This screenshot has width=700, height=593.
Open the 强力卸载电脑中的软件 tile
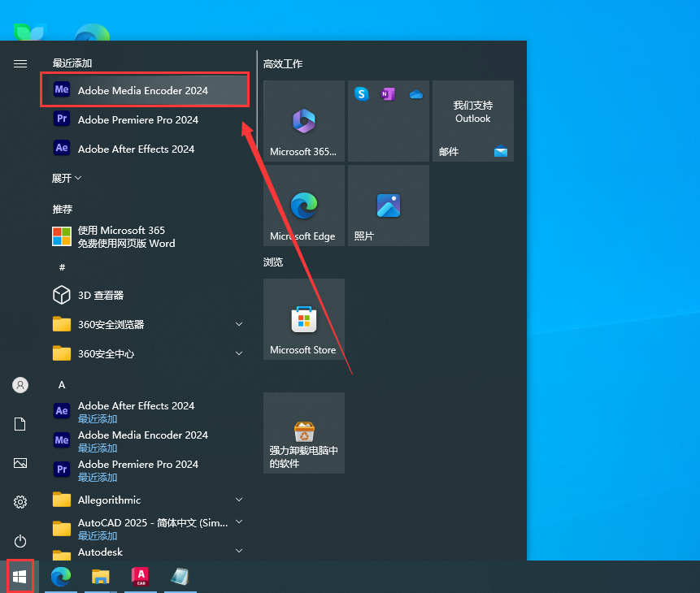pos(304,433)
